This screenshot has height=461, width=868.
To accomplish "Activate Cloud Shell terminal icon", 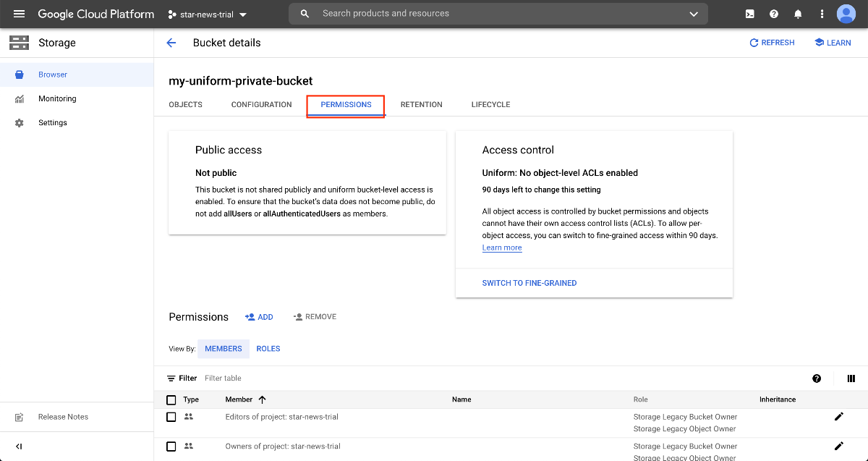I will coord(750,14).
